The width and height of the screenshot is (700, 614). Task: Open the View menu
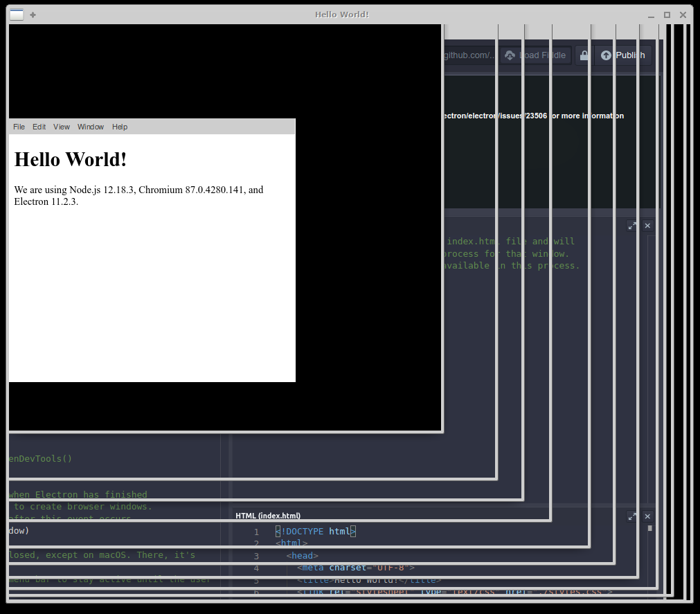pos(62,127)
